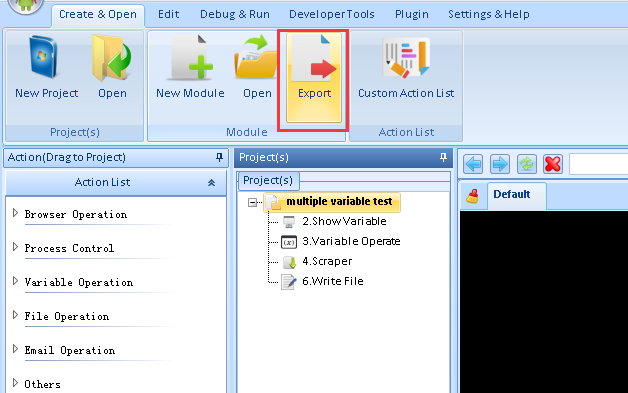Collapse the multiple variable test project
Image resolution: width=628 pixels, height=393 pixels.
coord(252,202)
